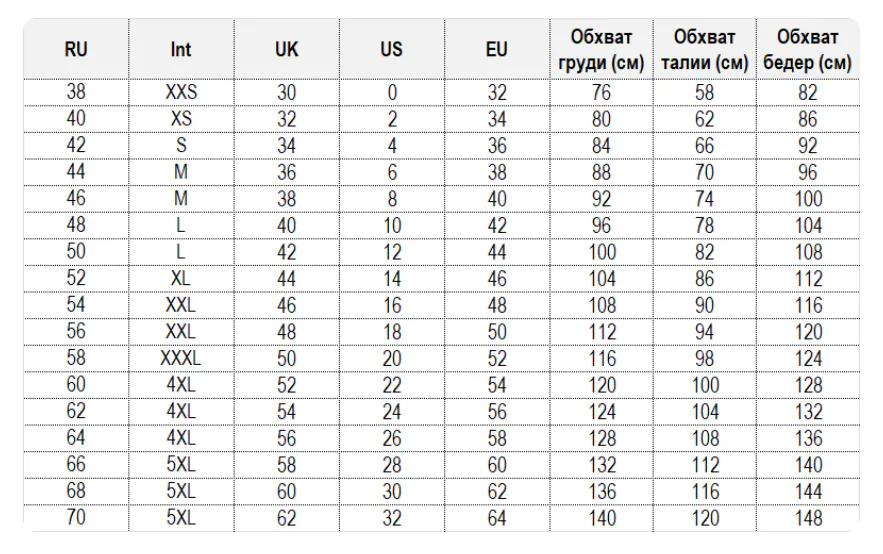Click chest measurement 76 cell
Image resolution: width=883 pixels, height=554 pixels.
[601, 92]
